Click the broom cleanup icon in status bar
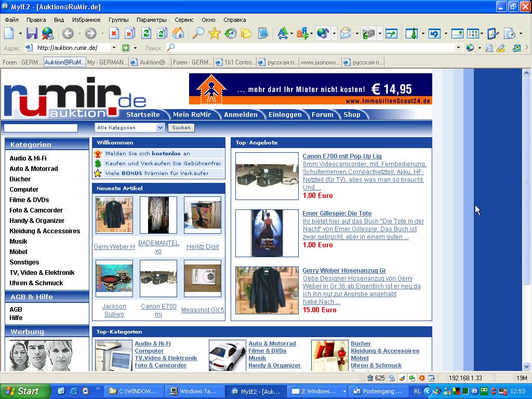Viewport: 532px width, 399px height. click(402, 378)
